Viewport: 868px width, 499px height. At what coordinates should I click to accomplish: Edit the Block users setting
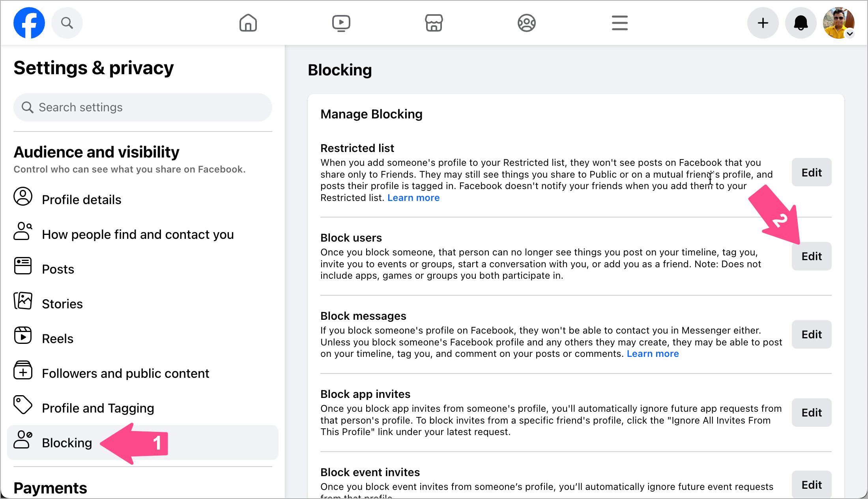coord(812,256)
